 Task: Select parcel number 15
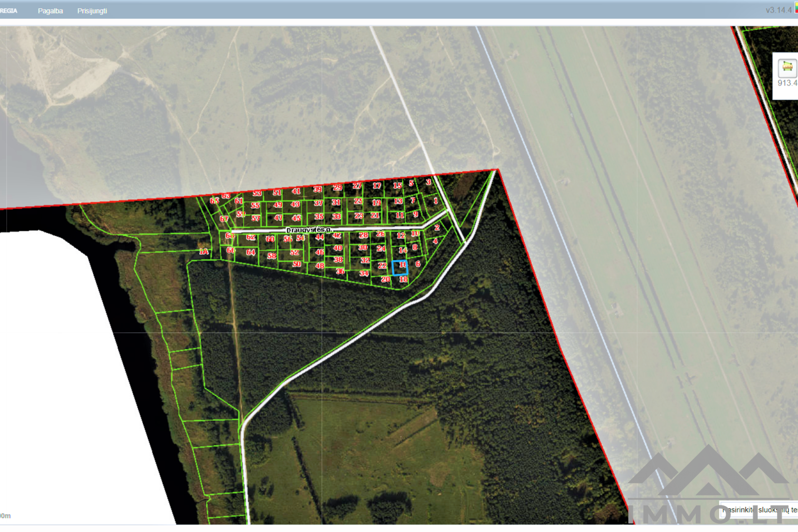[x=398, y=185]
